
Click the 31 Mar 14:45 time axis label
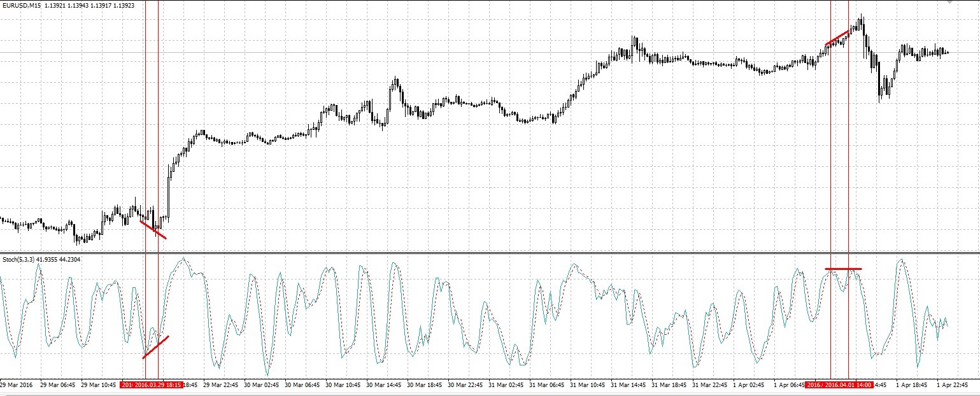click(628, 385)
